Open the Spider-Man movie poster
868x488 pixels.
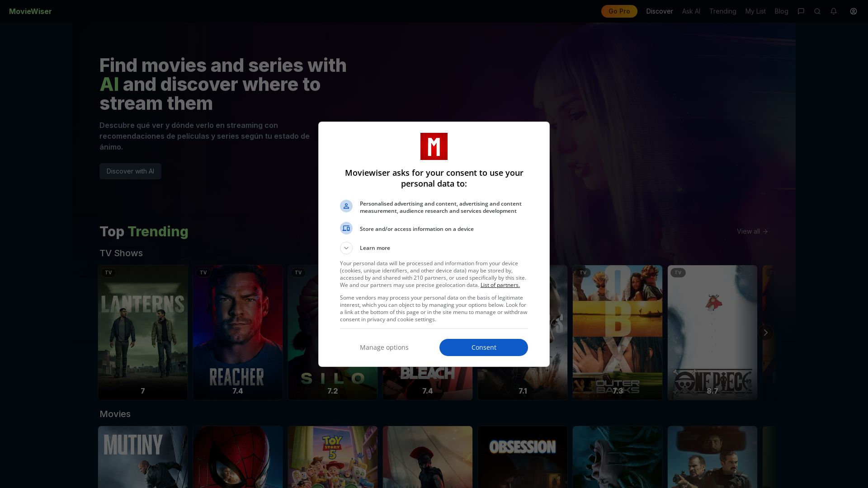pos(238,457)
